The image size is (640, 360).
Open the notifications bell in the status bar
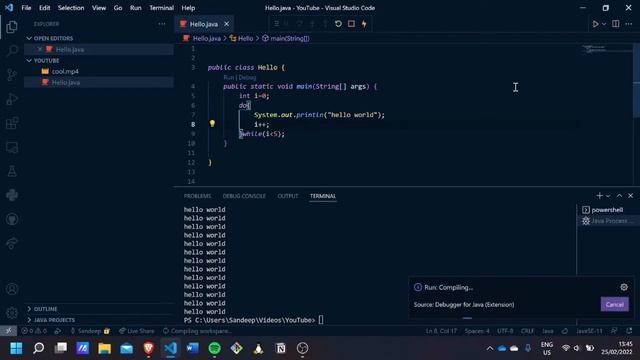click(x=629, y=331)
